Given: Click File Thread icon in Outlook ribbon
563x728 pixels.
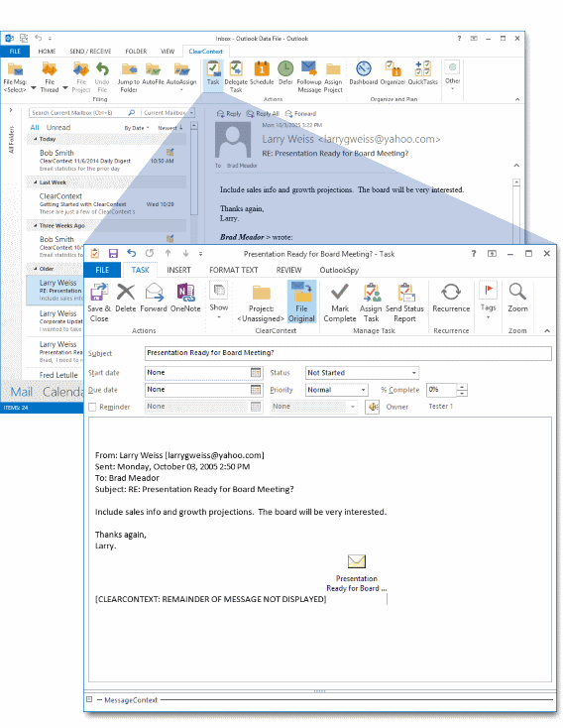Looking at the screenshot, I should click(50, 76).
